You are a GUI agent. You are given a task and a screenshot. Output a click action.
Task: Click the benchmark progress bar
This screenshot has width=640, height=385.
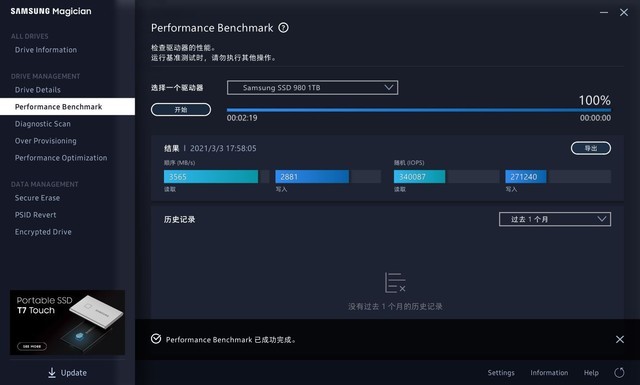tap(419, 110)
